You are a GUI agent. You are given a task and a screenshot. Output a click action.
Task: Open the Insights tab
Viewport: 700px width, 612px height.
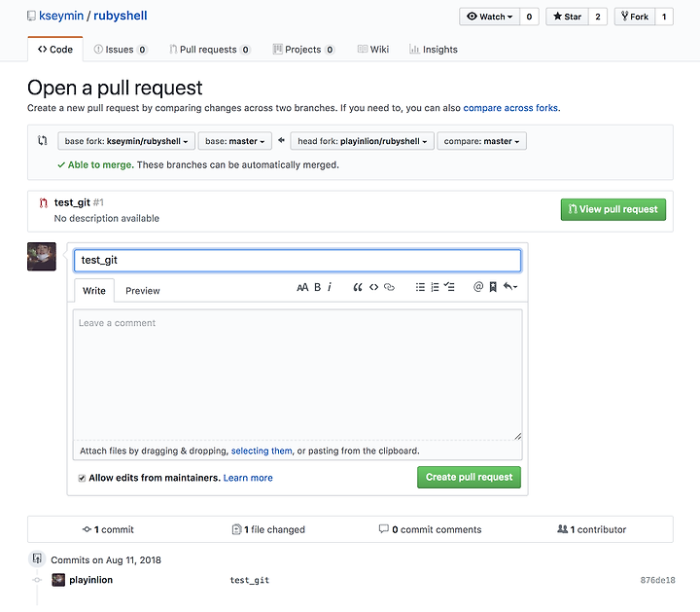[434, 50]
